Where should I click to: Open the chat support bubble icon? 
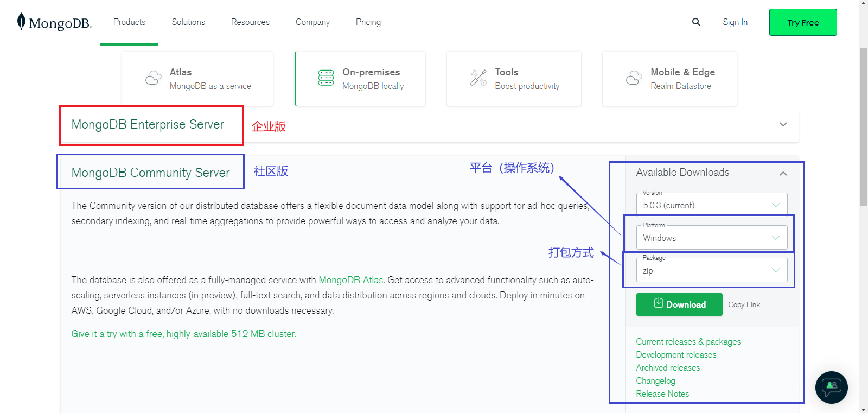(832, 387)
